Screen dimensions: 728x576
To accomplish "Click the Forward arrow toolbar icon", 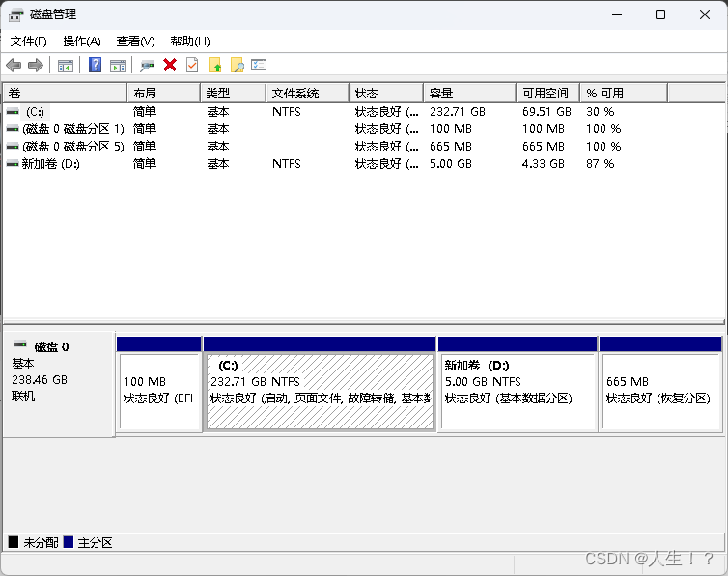I will (x=36, y=65).
